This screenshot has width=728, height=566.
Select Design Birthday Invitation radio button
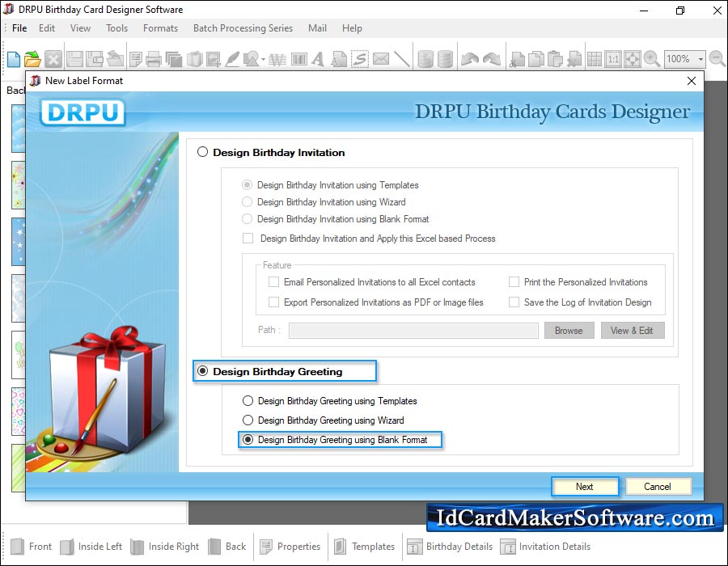point(202,152)
